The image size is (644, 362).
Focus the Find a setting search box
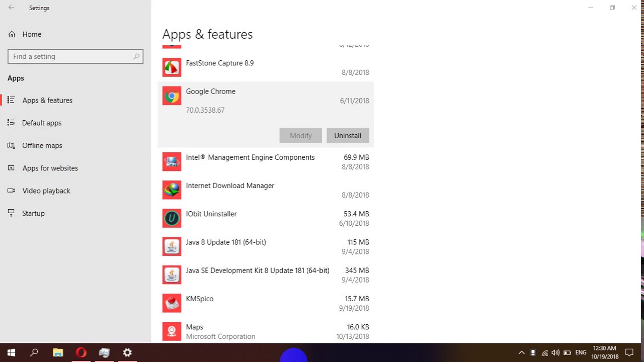[x=75, y=56]
